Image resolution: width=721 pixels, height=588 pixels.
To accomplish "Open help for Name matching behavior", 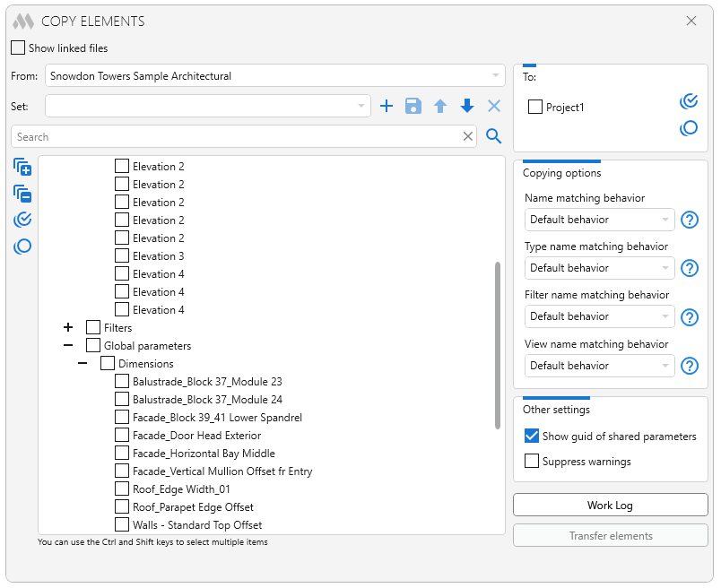I will [690, 220].
